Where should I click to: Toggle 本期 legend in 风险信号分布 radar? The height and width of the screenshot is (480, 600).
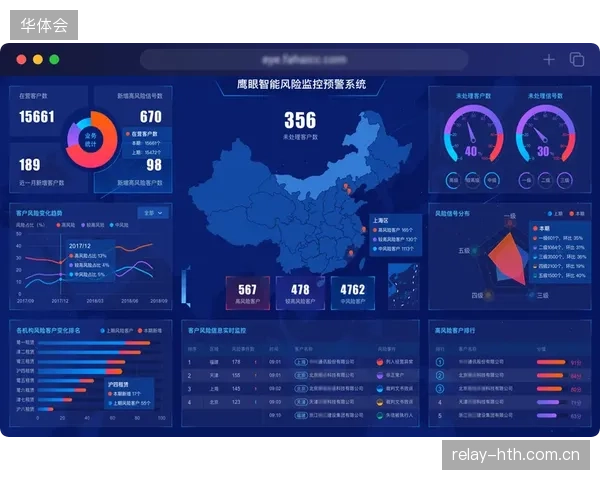pyautogui.click(x=577, y=214)
